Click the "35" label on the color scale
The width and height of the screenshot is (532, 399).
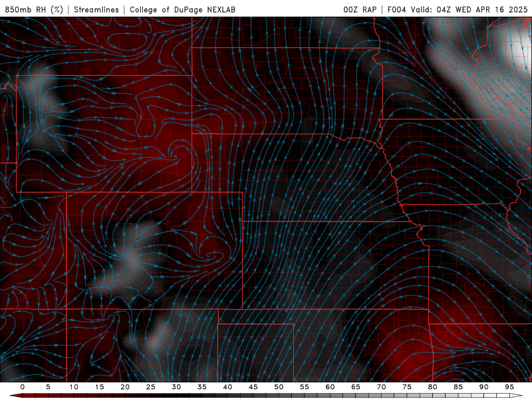pyautogui.click(x=202, y=387)
